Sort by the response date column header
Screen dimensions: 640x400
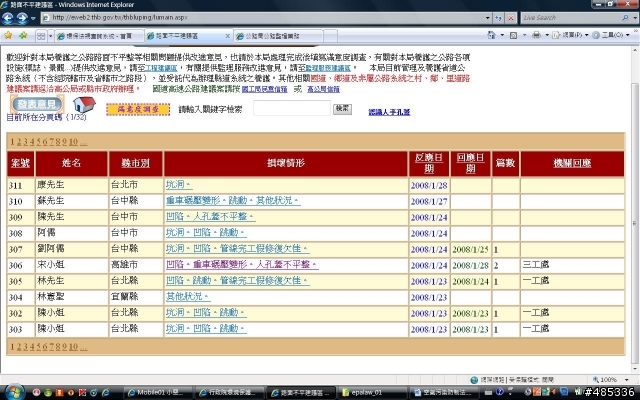point(471,163)
